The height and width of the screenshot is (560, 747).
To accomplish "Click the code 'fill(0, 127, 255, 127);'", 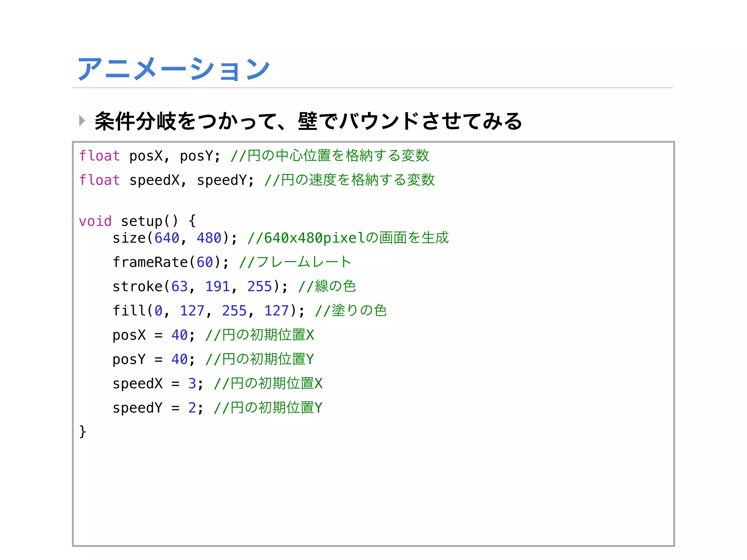I will (209, 311).
